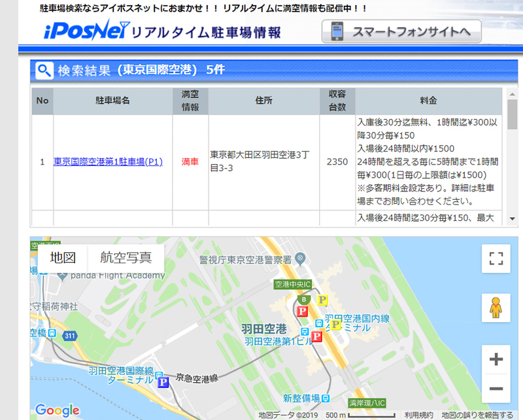Click the 料金 column header
The width and height of the screenshot is (523, 420).
click(429, 101)
